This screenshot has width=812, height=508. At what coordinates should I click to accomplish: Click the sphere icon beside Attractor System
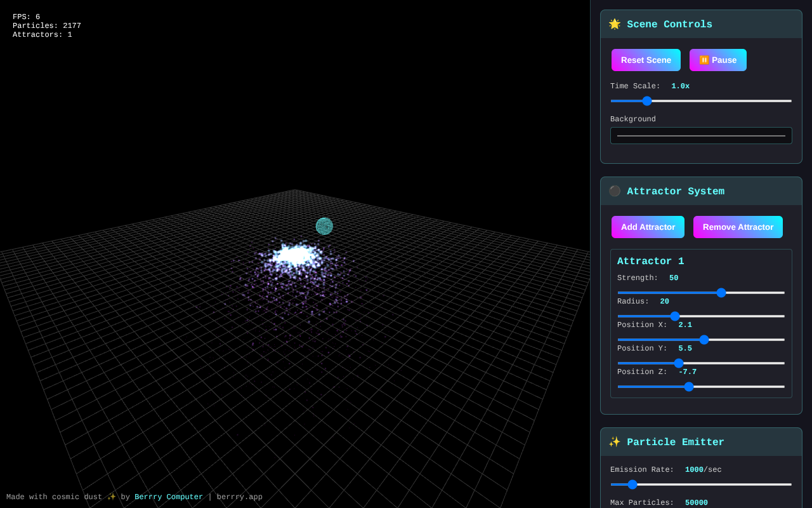point(614,191)
